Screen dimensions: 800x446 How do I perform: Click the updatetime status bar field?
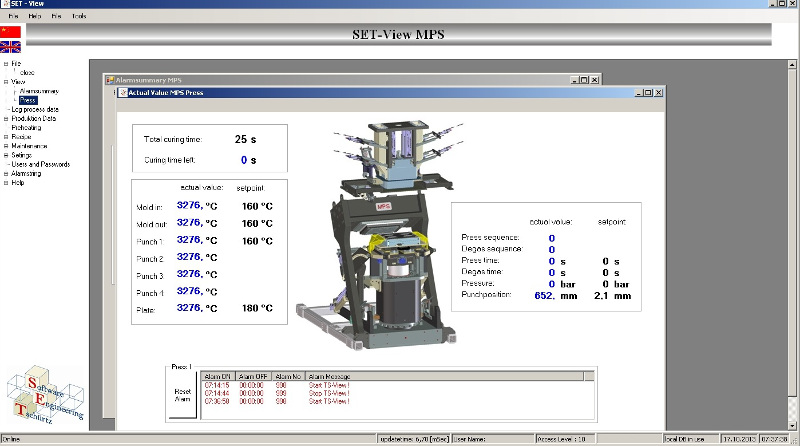414,439
